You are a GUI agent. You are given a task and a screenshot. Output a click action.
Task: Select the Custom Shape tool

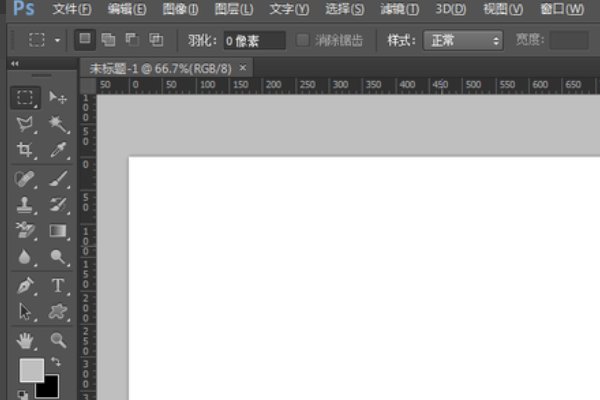click(58, 312)
